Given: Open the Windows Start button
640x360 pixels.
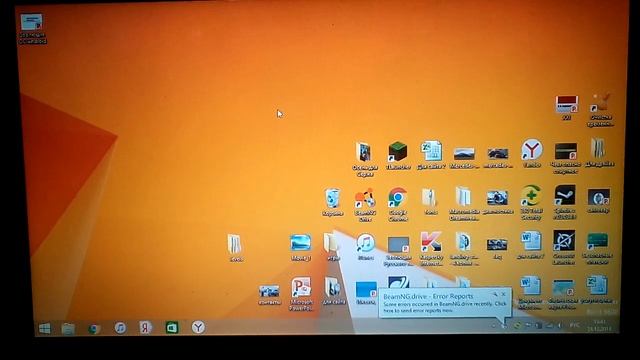Looking at the screenshot, I should (44, 328).
